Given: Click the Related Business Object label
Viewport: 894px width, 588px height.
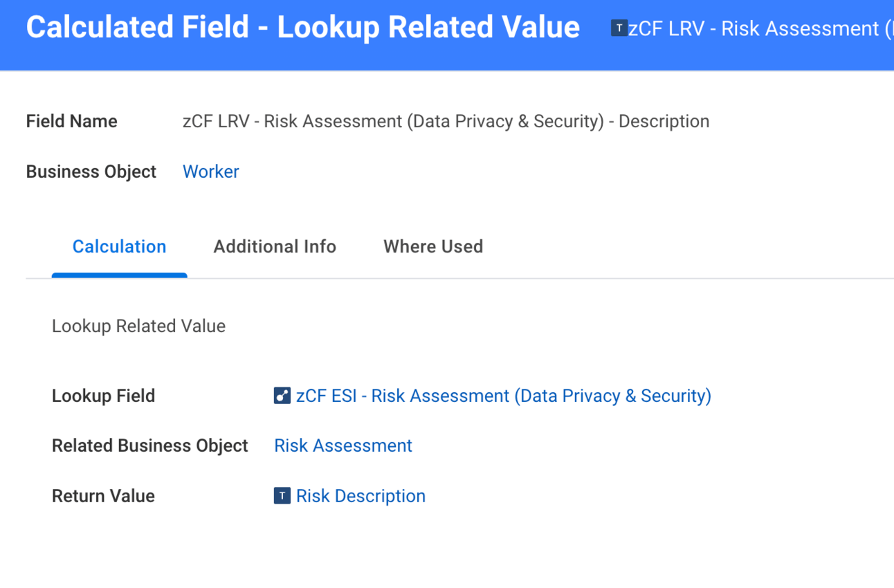Looking at the screenshot, I should 149,445.
